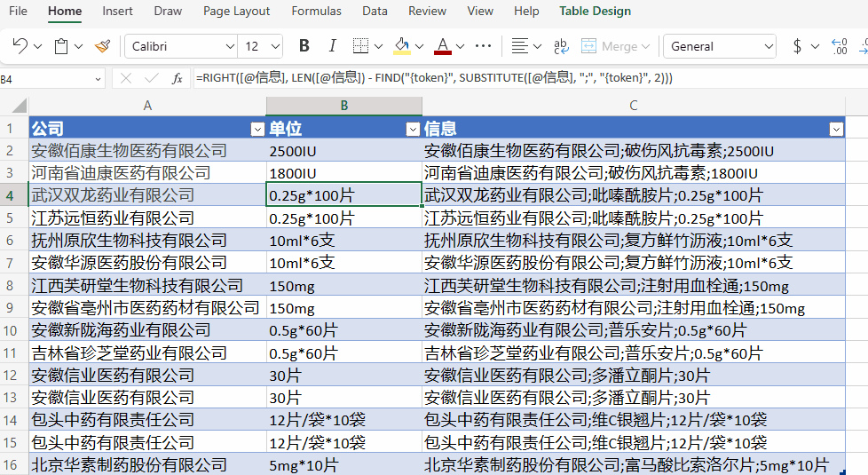Open the File menu
The width and height of the screenshot is (868, 475).
click(x=18, y=11)
